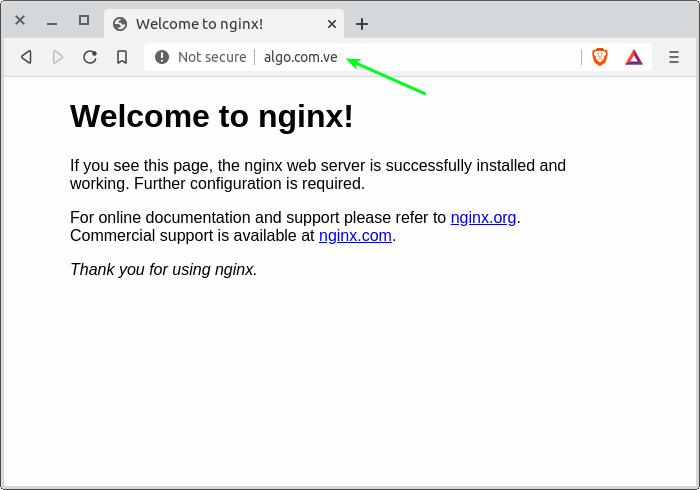Image resolution: width=700 pixels, height=490 pixels.
Task: Close the browser window
Action: click(20, 20)
